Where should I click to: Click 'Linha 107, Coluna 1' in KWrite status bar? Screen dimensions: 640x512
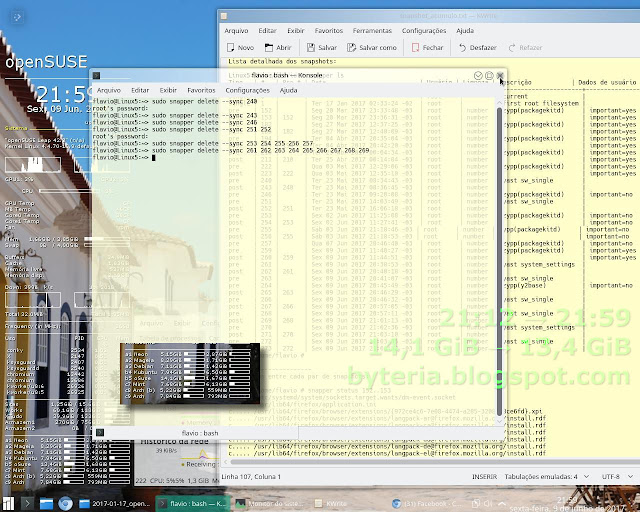(251, 476)
